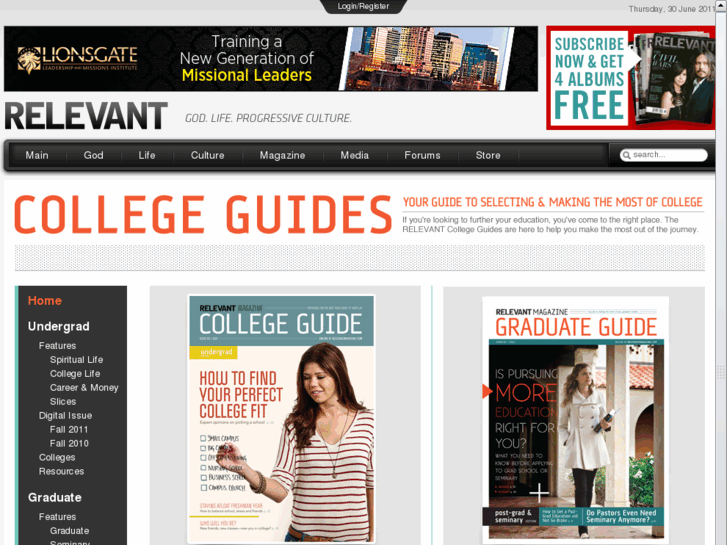The width and height of the screenshot is (727, 545).
Task: Select Home in the sidebar
Action: 45,301
